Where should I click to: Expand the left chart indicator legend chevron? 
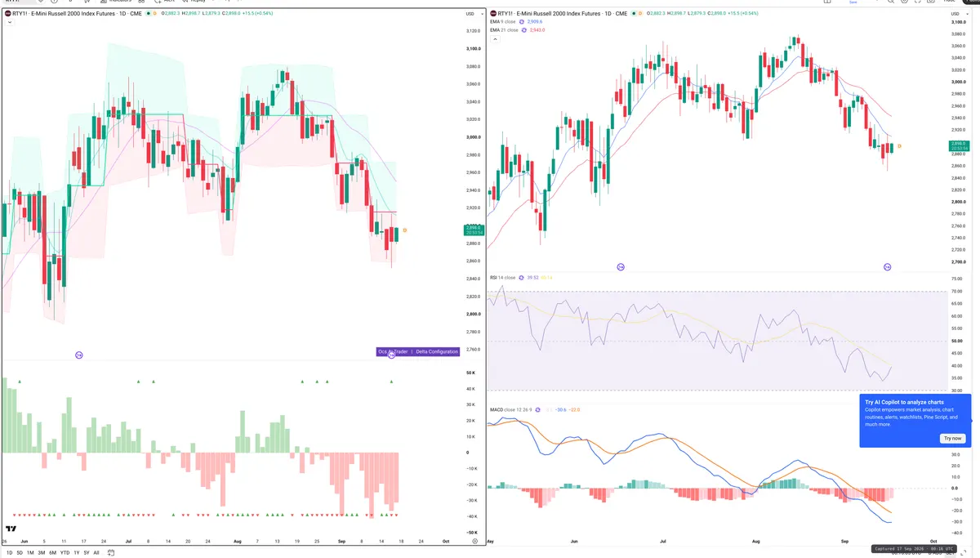pyautogui.click(x=9, y=22)
